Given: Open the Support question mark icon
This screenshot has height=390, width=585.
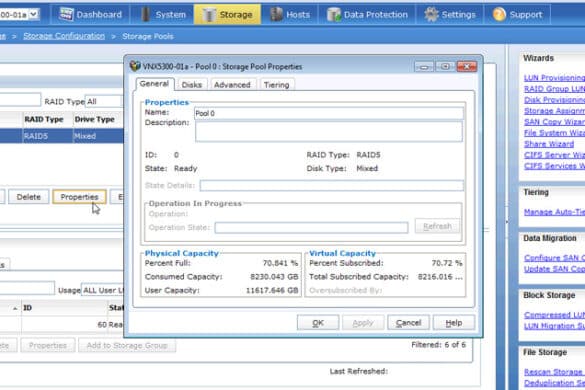Looking at the screenshot, I should pyautogui.click(x=499, y=15).
